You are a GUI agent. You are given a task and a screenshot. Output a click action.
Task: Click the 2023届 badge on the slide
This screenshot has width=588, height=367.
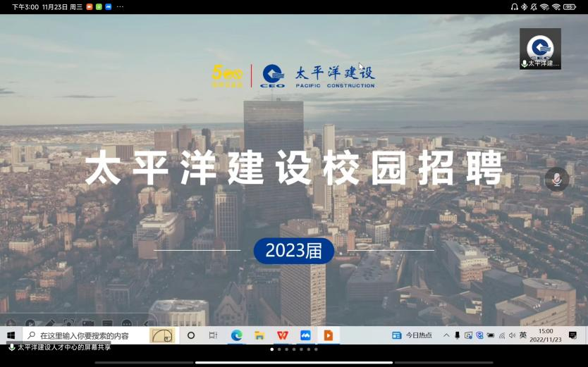pyautogui.click(x=294, y=251)
